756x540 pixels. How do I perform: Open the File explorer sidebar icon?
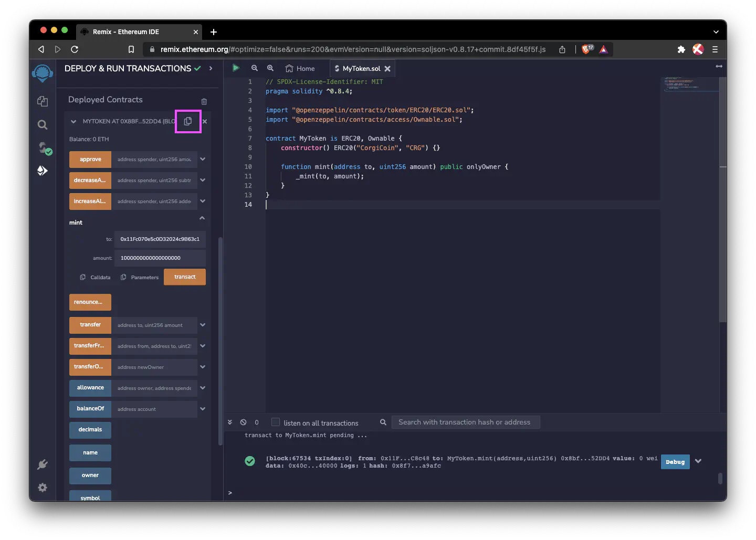coord(43,101)
